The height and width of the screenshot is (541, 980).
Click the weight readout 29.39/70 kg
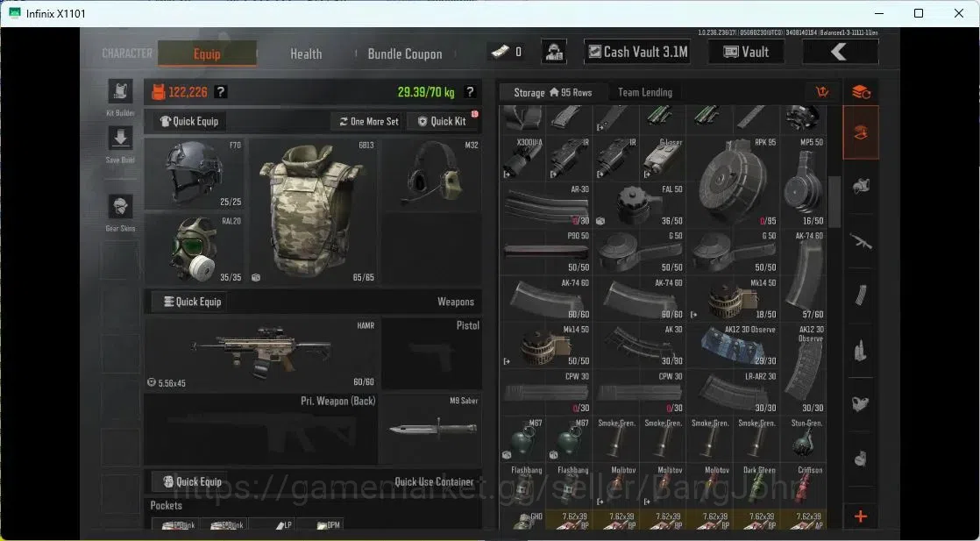pyautogui.click(x=426, y=92)
